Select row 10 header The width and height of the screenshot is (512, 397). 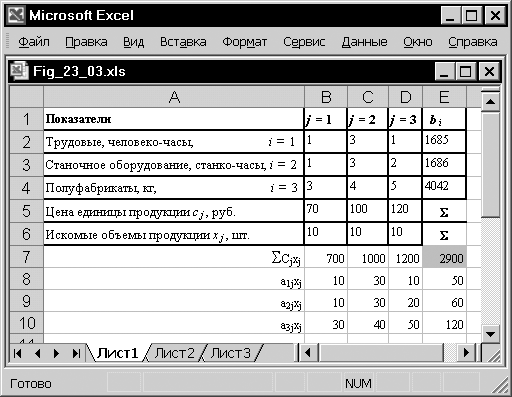[27, 323]
